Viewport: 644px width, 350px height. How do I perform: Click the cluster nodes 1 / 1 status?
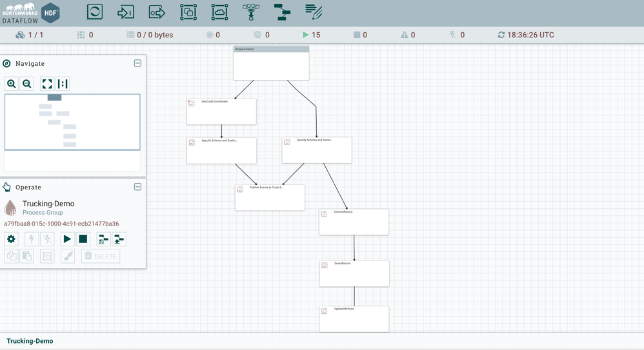(30, 35)
